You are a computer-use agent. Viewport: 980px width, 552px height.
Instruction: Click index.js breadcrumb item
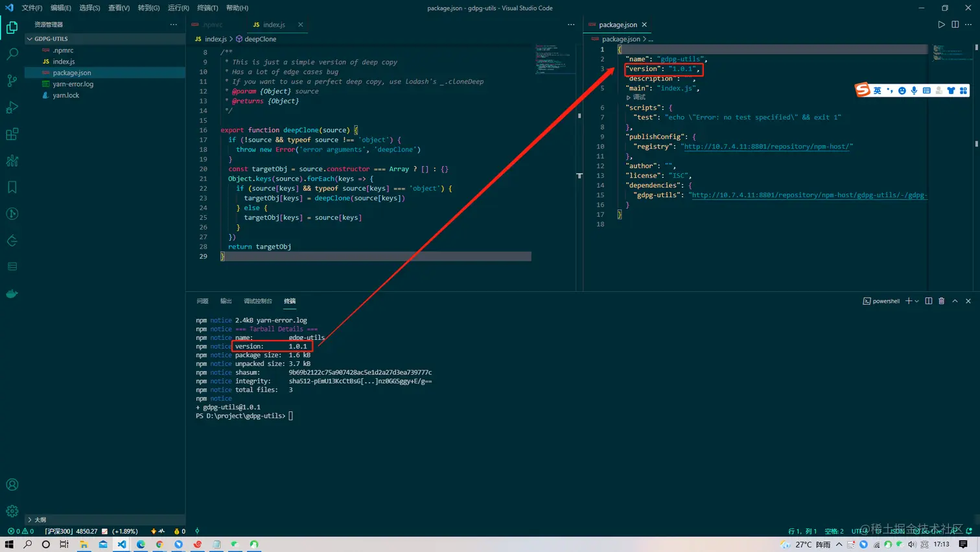click(211, 39)
